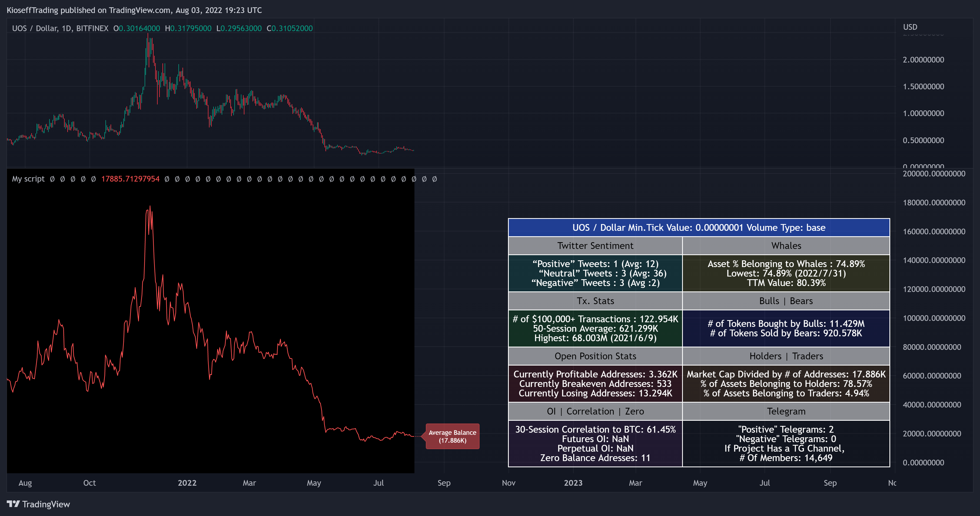The image size is (980, 516).
Task: Click '# of Tokens Bought by Bulls: 11.429M'
Action: [786, 324]
